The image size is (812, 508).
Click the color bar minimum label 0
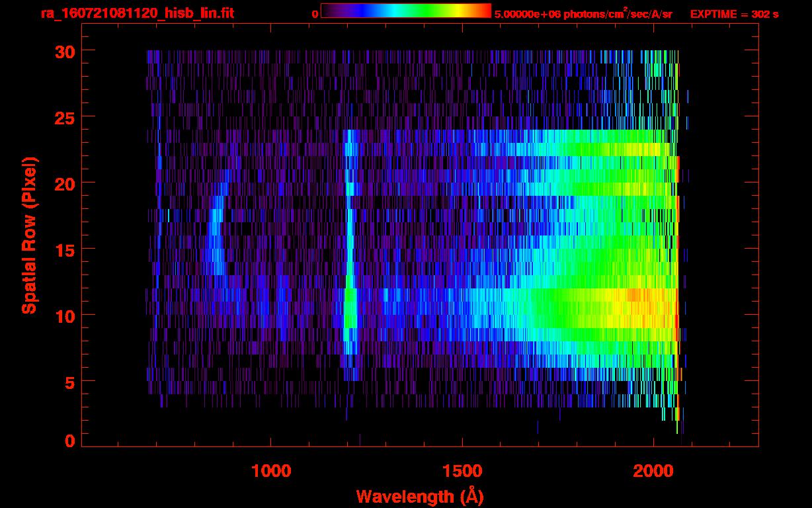(x=315, y=14)
